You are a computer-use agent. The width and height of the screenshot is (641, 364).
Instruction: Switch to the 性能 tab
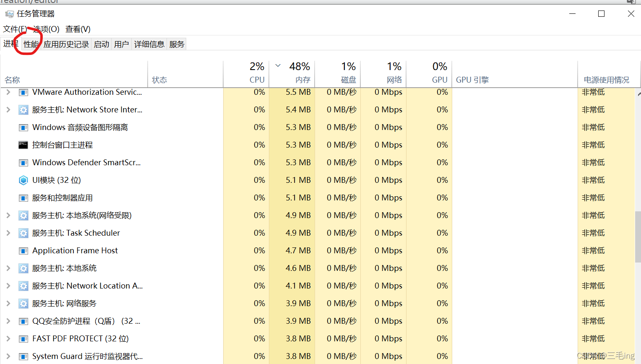coord(31,44)
